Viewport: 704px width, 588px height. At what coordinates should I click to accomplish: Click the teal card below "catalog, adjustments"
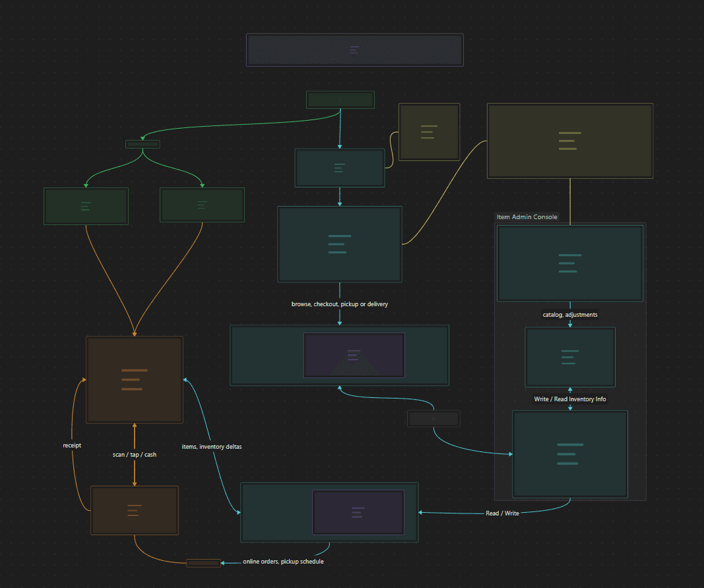tap(570, 357)
